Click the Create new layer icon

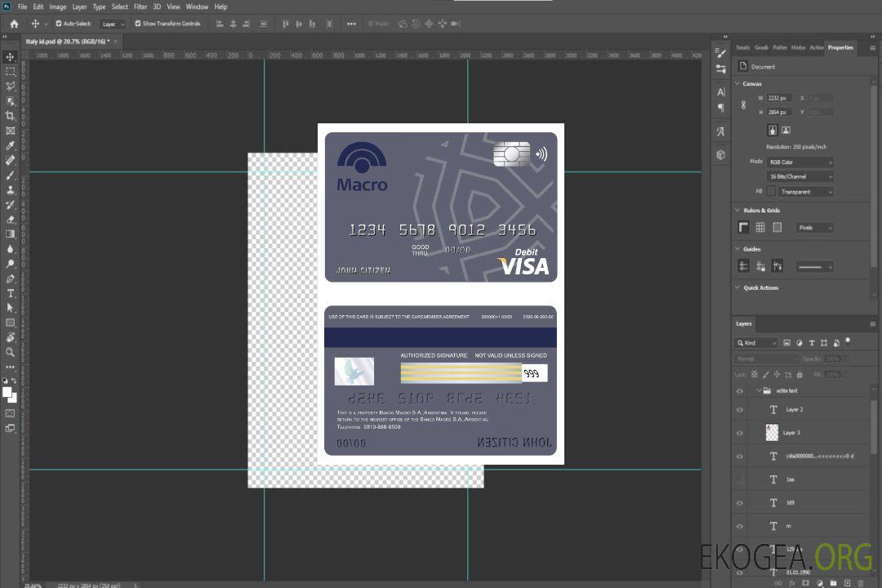click(847, 583)
